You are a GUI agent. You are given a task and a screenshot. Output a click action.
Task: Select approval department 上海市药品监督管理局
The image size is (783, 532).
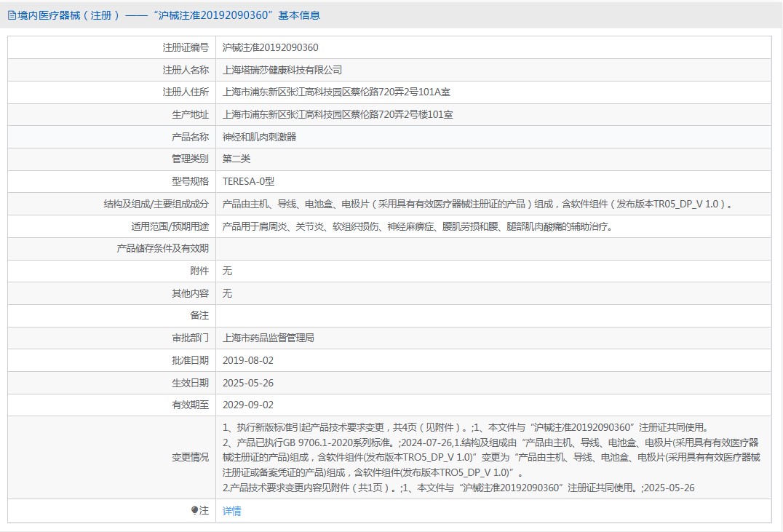click(269, 338)
